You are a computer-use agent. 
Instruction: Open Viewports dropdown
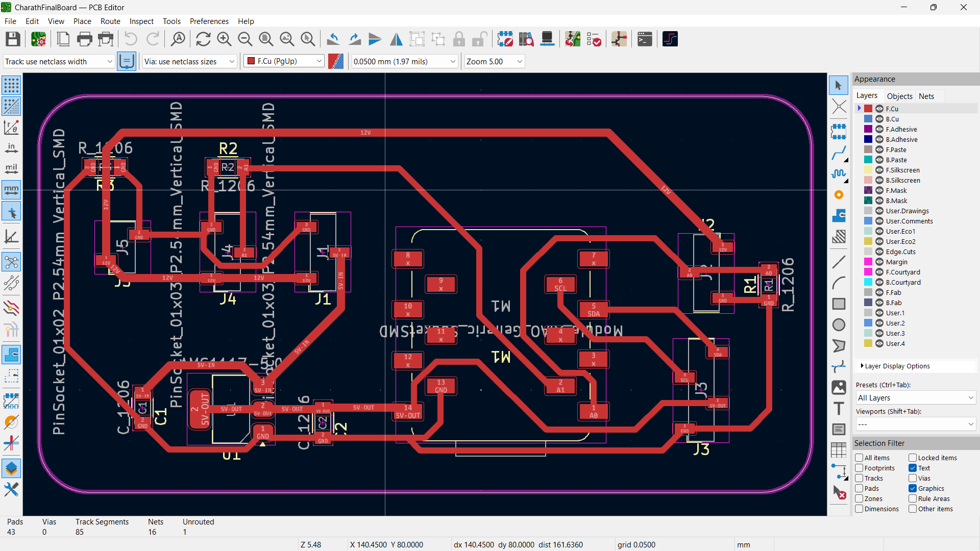point(916,424)
